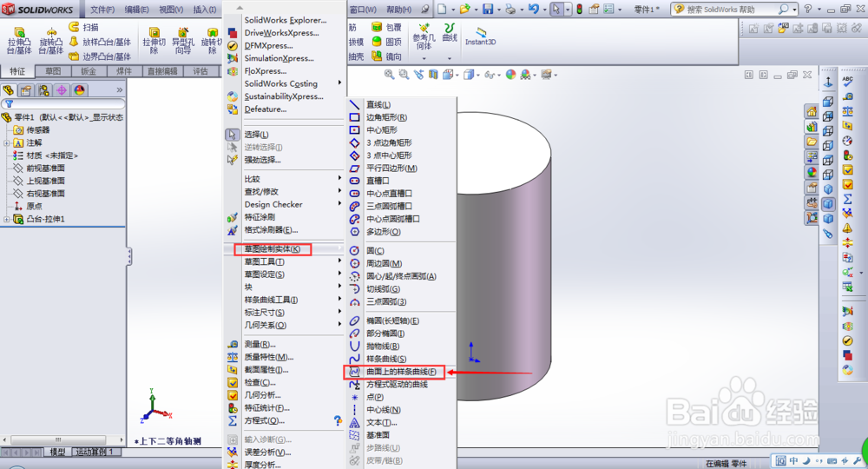
Task: Open 质量特性(M)... mass properties
Action: [269, 357]
